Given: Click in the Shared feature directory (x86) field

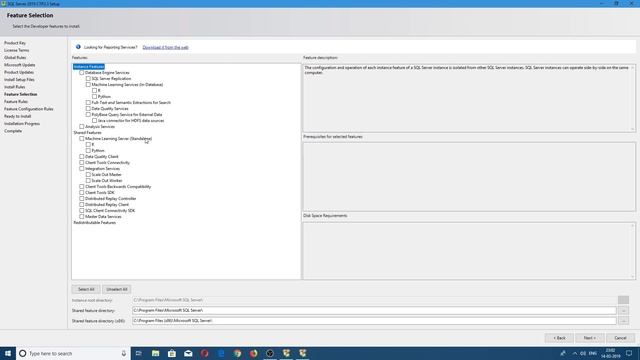Looking at the screenshot, I should point(374,321).
